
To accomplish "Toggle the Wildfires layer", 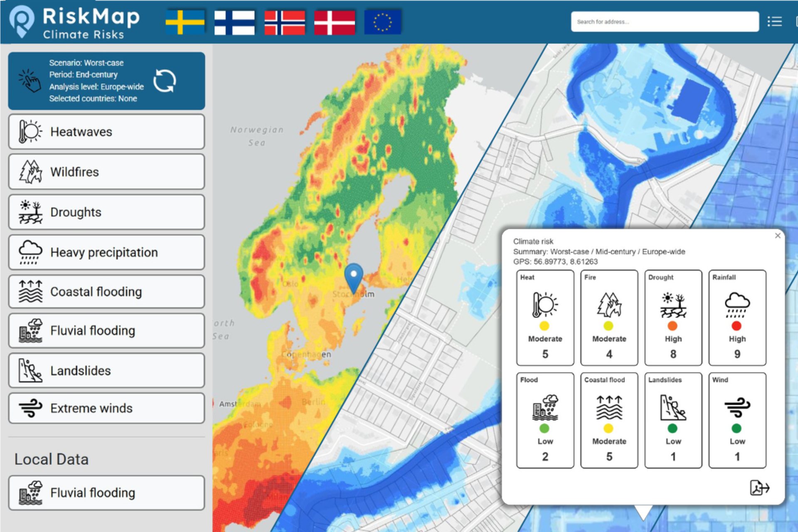I will coord(106,172).
